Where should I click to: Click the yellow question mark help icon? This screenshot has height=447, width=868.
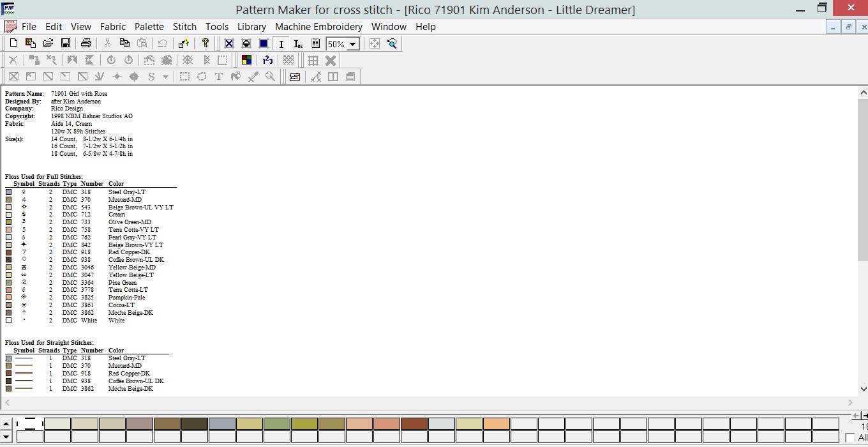pos(205,43)
